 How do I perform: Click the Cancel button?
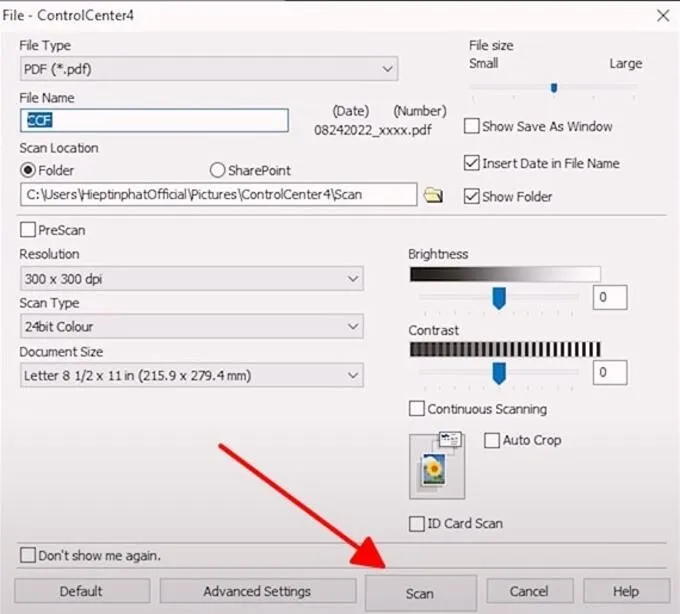coord(530,591)
